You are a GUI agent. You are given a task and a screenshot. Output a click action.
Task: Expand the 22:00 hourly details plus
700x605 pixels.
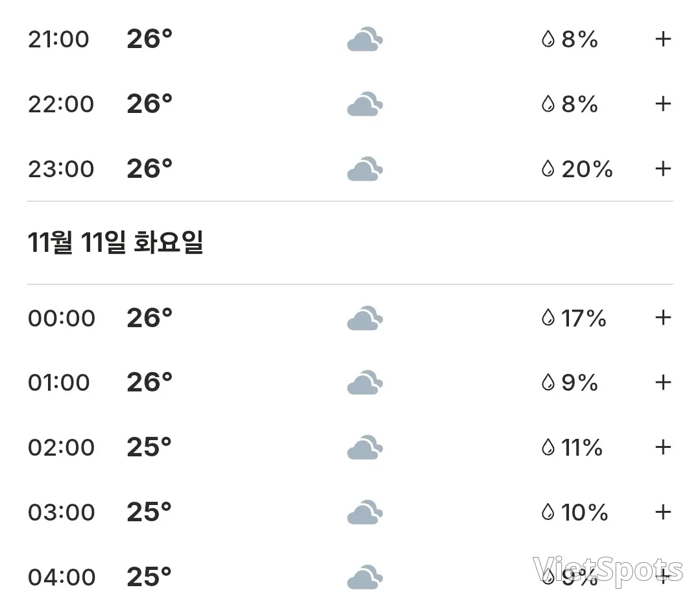pos(663,104)
